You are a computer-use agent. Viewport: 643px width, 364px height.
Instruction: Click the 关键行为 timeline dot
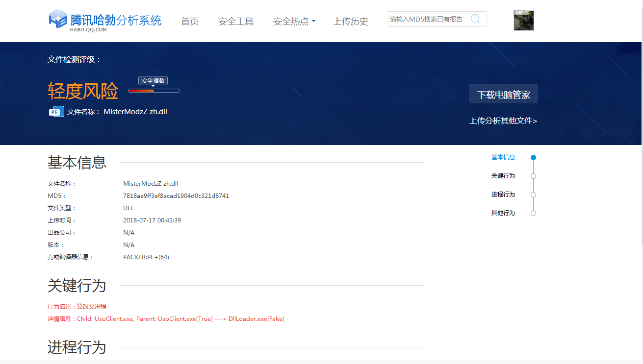[533, 176]
